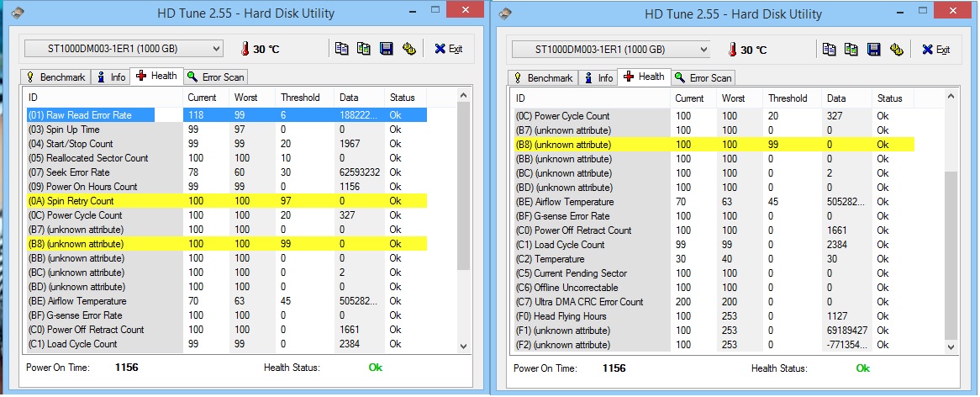Open Error Scan tab in left window
980x397 pixels.
tap(216, 77)
